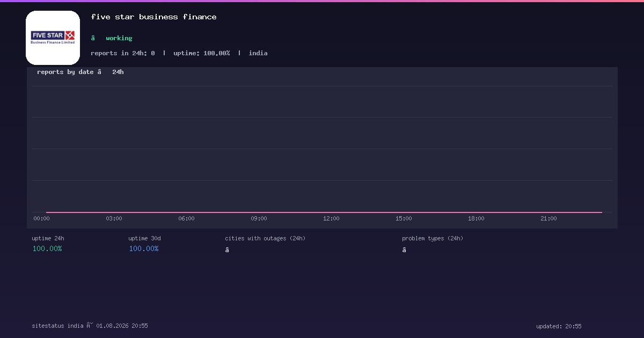Open the india country label
This screenshot has height=338, width=644.
(258, 53)
